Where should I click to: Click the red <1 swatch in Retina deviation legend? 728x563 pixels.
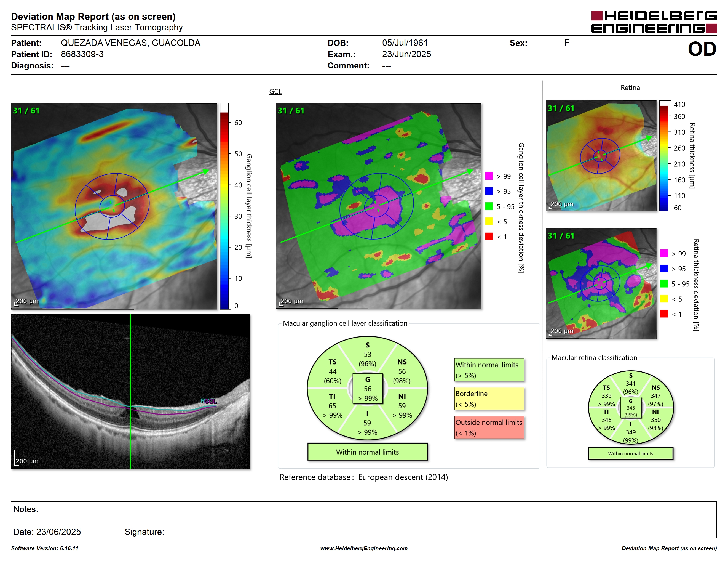tap(664, 314)
